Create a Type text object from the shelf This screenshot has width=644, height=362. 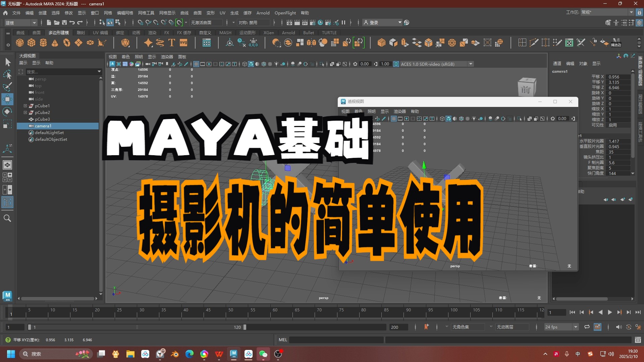(x=172, y=43)
